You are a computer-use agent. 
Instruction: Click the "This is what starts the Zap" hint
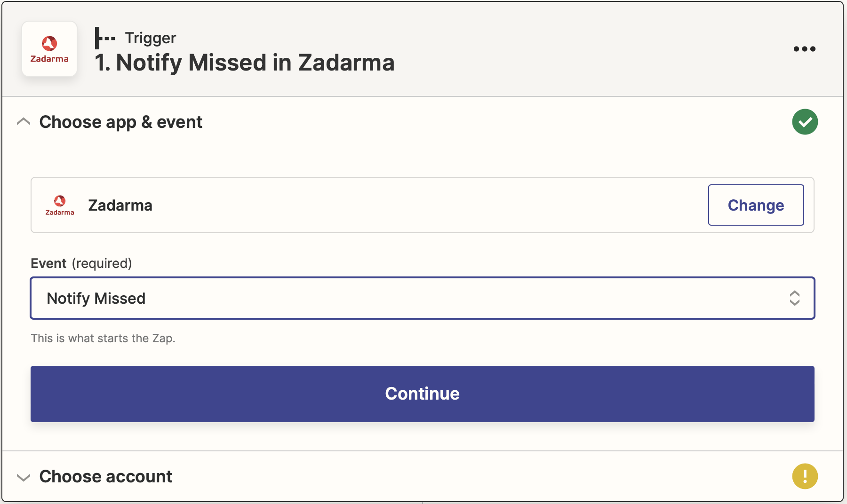[x=103, y=339]
